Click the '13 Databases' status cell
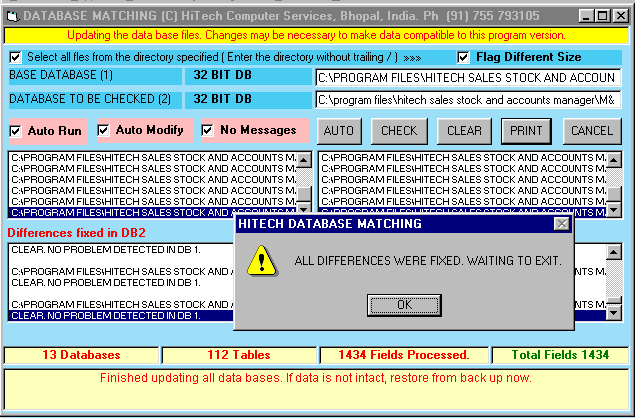The width and height of the screenshot is (635, 418). coord(81,355)
